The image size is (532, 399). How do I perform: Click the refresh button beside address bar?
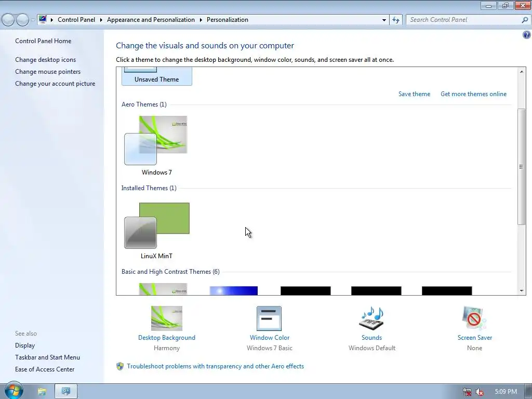pos(396,20)
